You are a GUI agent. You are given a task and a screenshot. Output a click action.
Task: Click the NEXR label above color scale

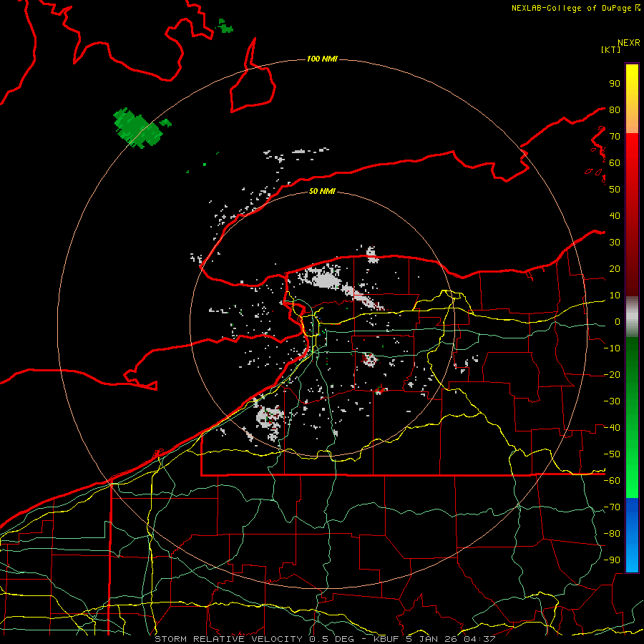[x=629, y=43]
